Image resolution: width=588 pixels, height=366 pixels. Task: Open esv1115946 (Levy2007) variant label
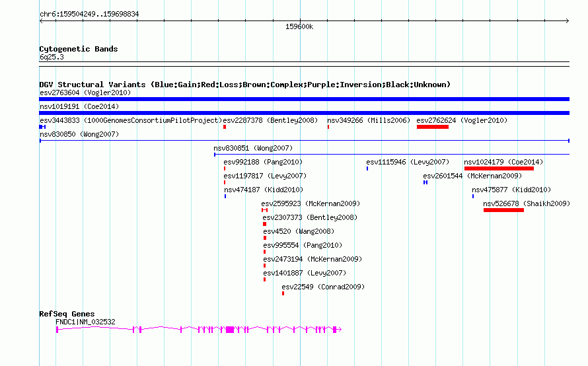point(408,162)
